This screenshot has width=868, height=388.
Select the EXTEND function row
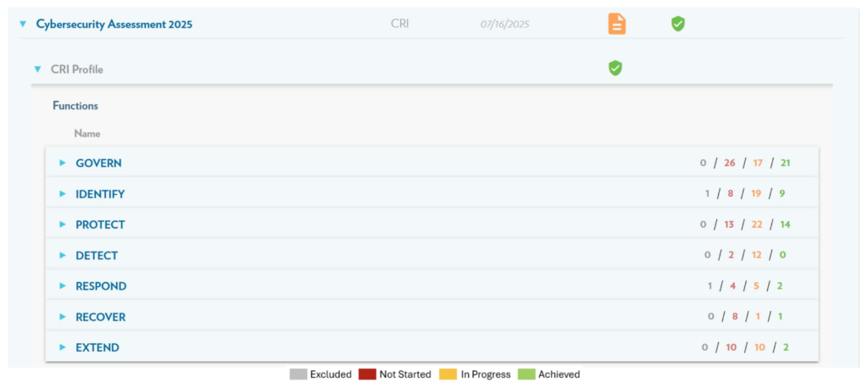click(97, 347)
